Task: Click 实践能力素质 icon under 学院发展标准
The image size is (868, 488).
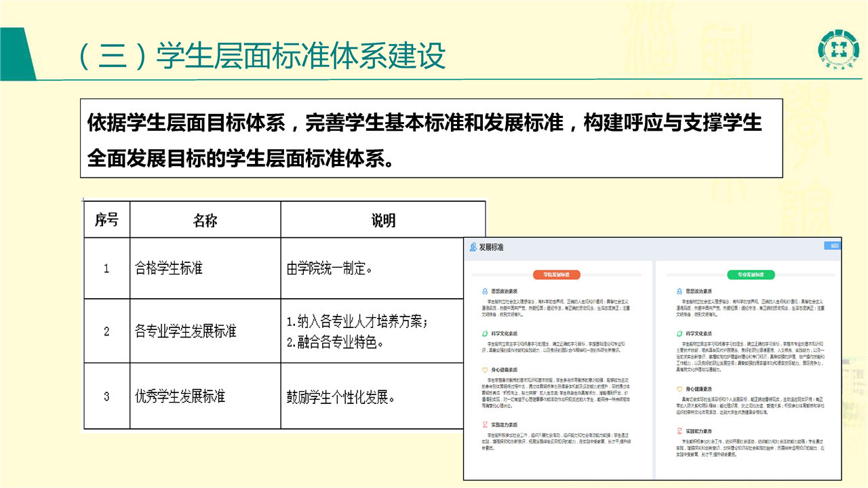Action: [484, 425]
